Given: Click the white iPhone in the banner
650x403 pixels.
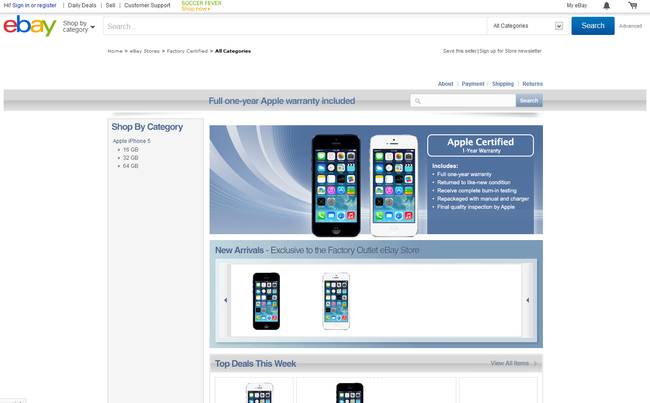Looking at the screenshot, I should 394,186.
